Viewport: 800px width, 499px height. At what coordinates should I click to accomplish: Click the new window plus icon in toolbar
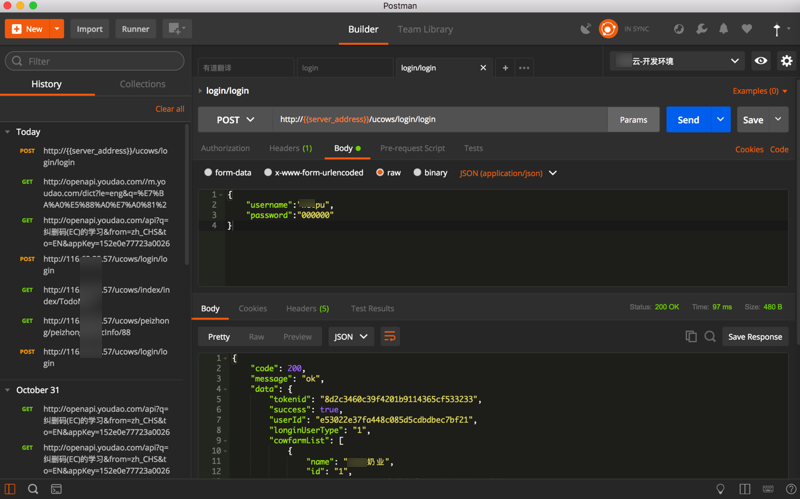tap(177, 29)
